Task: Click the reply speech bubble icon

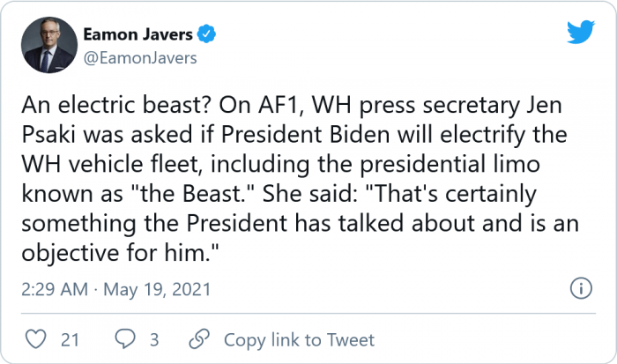Action: 126,339
